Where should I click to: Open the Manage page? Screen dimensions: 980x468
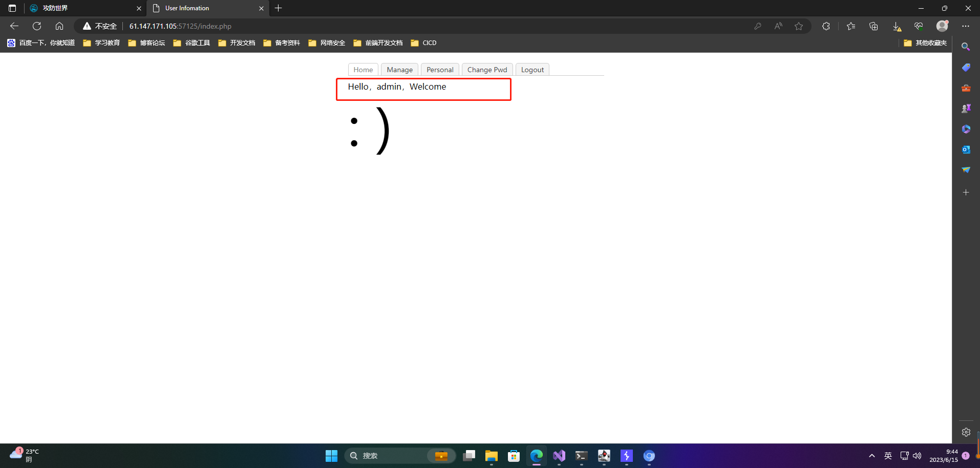tap(399, 70)
